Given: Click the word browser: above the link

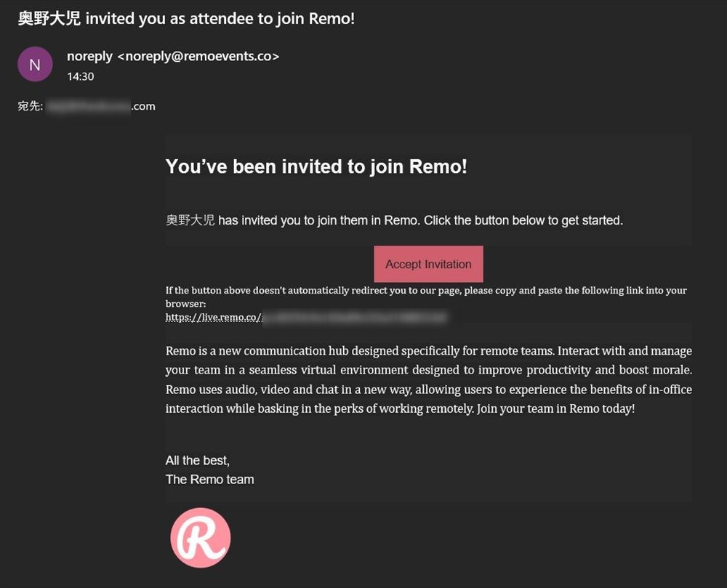Looking at the screenshot, I should coord(185,304).
